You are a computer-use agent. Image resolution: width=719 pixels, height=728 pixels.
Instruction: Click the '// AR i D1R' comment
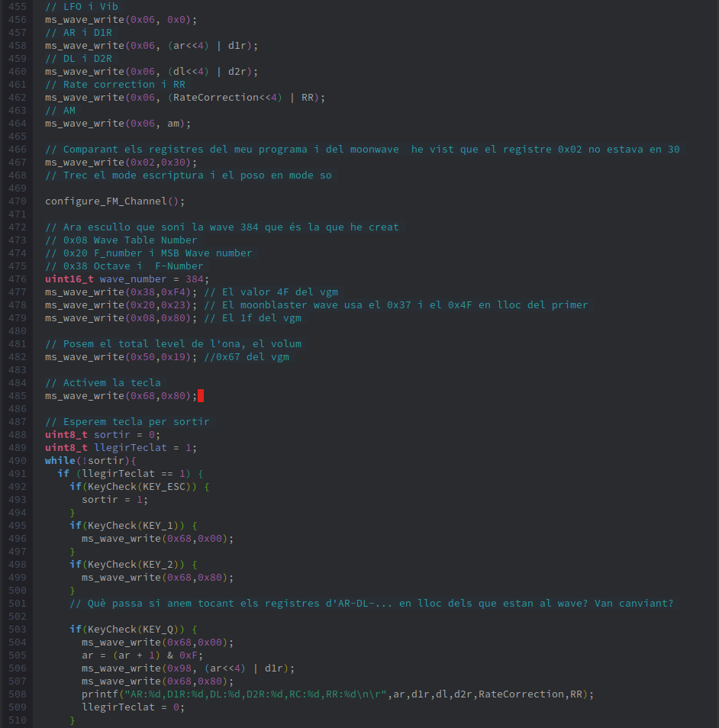pyautogui.click(x=79, y=33)
